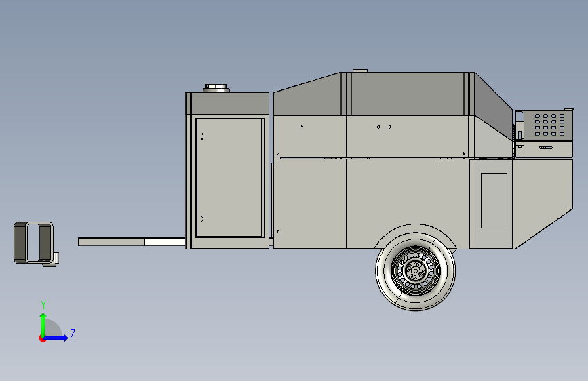Click the blue Z axis arrow of triad
Viewport: 588px width, 381px height.
[56, 338]
